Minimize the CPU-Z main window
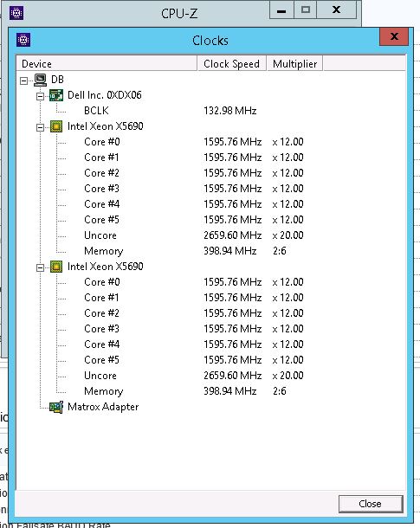The height and width of the screenshot is (528, 420). point(281,10)
